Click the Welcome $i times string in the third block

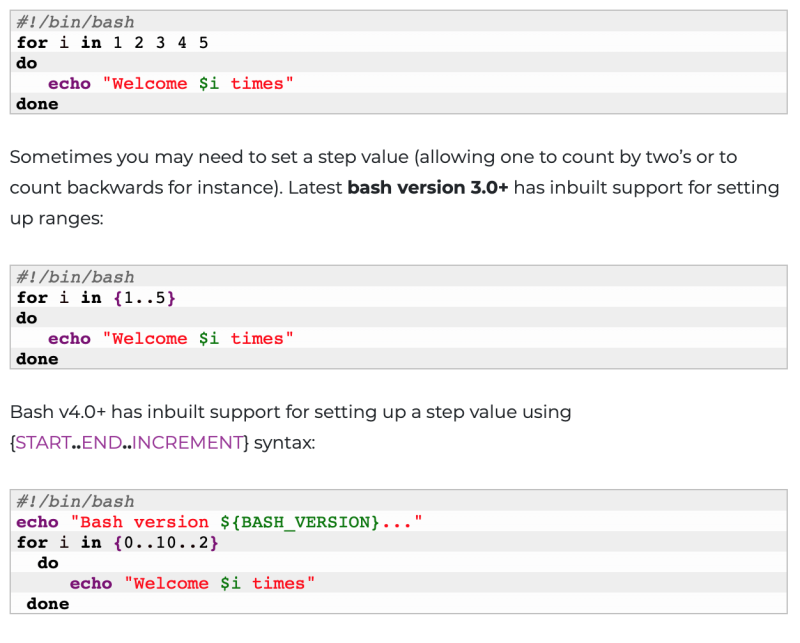tap(221, 583)
